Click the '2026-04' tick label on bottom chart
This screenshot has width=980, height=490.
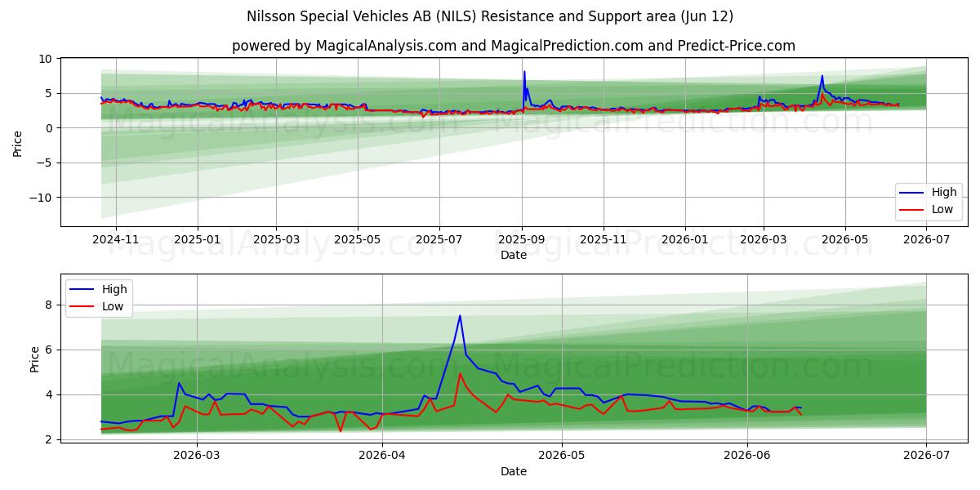click(382, 457)
